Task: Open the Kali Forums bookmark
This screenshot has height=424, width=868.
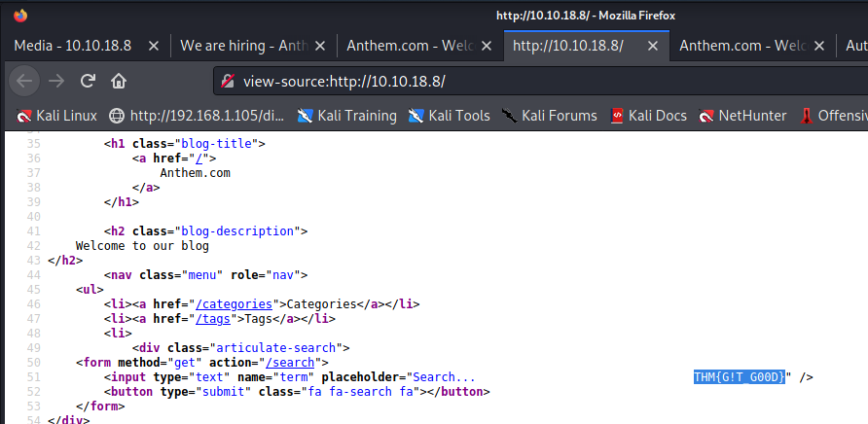Action: coord(549,116)
